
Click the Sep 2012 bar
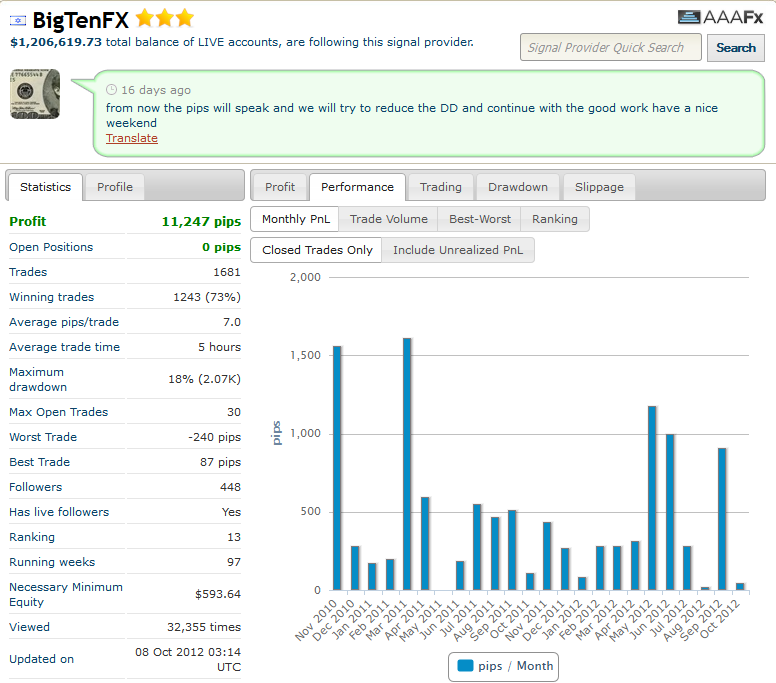(x=722, y=519)
